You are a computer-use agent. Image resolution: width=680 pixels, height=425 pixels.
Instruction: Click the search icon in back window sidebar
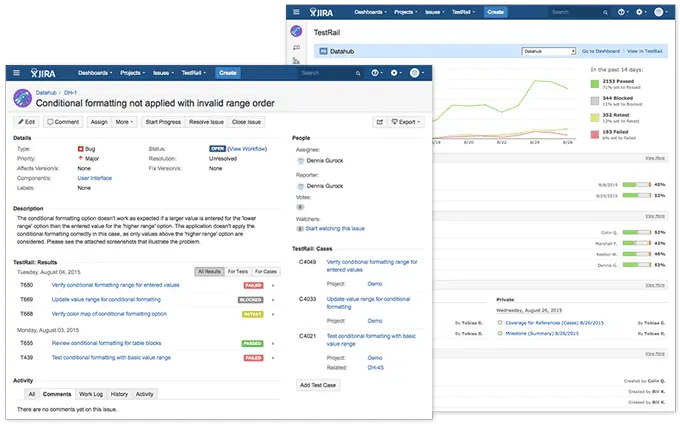tap(296, 47)
